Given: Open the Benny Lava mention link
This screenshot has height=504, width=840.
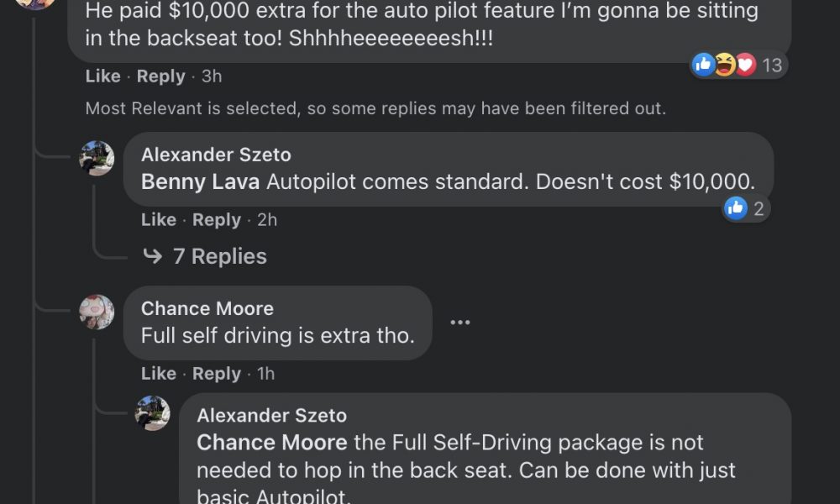Looking at the screenshot, I should pos(201,182).
